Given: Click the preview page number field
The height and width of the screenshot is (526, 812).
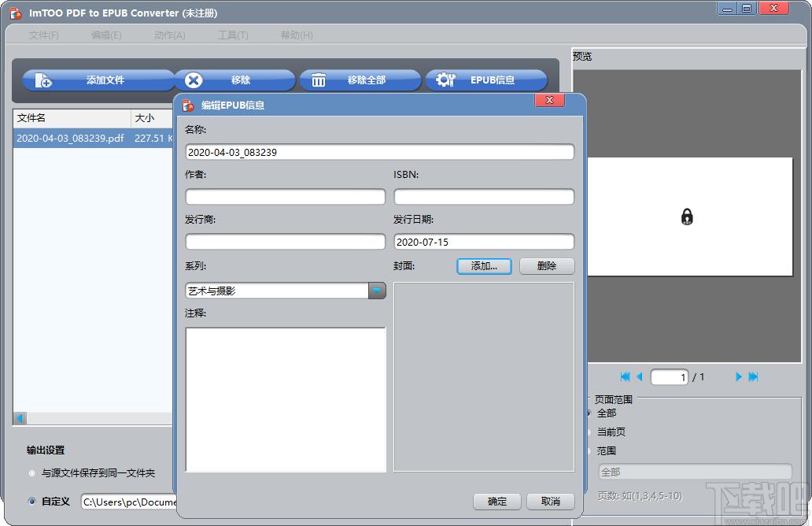Looking at the screenshot, I should coord(670,376).
